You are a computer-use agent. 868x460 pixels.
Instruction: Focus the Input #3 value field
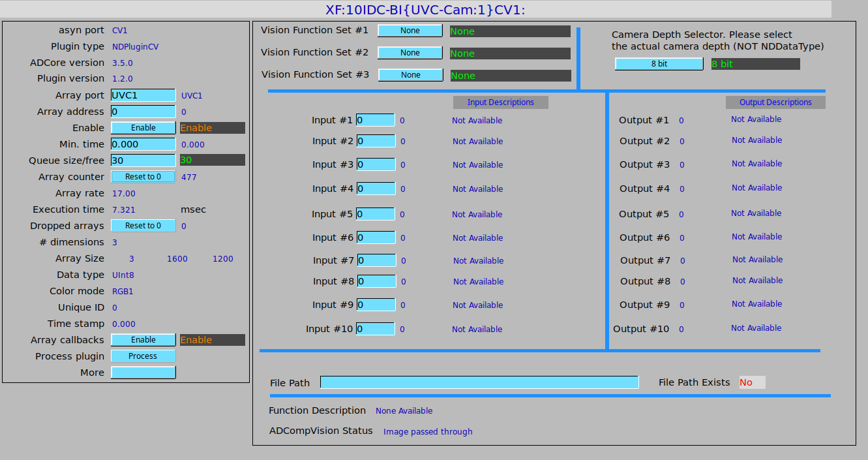376,164
